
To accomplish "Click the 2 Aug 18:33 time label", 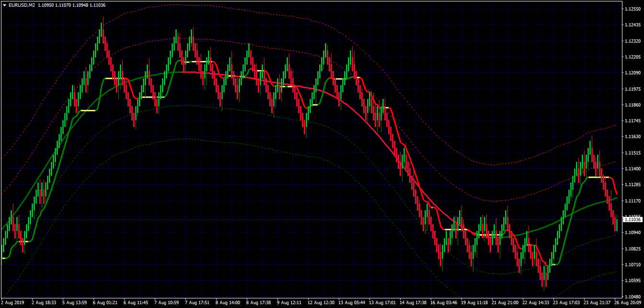I will (x=44, y=303).
